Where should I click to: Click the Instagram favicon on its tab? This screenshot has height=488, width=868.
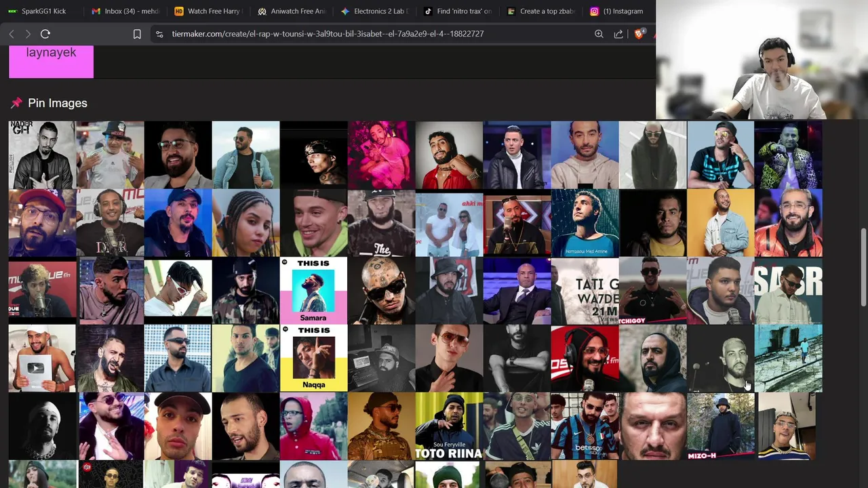point(594,11)
